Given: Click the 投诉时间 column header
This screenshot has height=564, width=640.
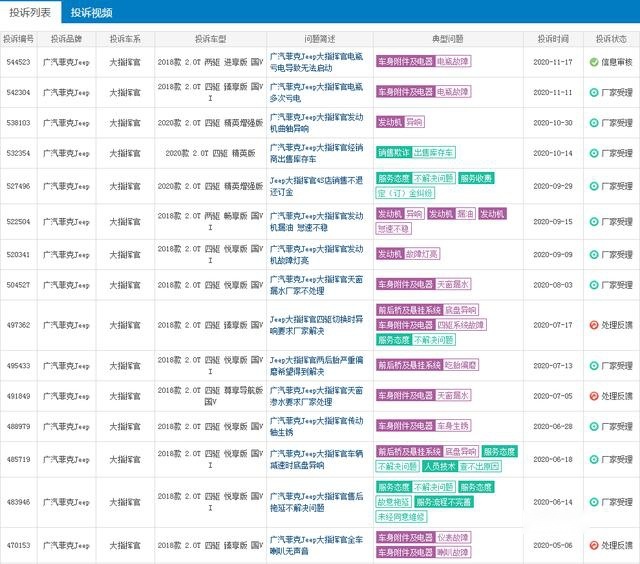Looking at the screenshot, I should pos(553,39).
